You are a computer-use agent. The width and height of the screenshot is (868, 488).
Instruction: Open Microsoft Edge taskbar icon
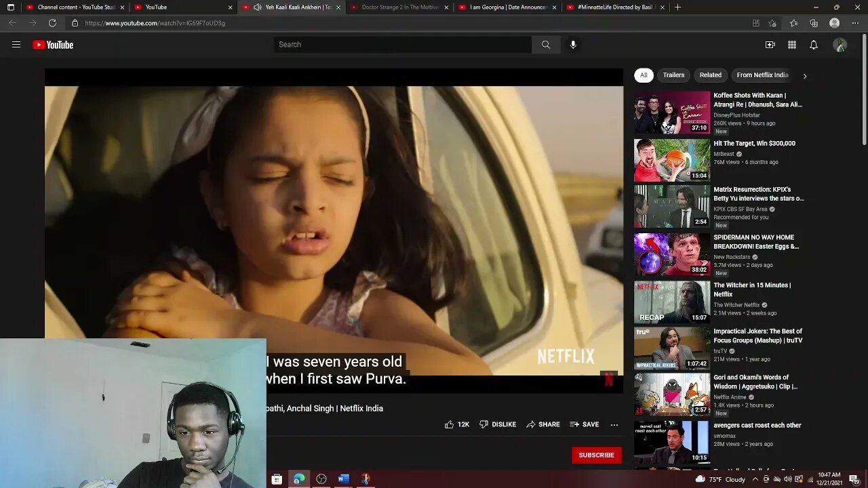pyautogui.click(x=299, y=479)
